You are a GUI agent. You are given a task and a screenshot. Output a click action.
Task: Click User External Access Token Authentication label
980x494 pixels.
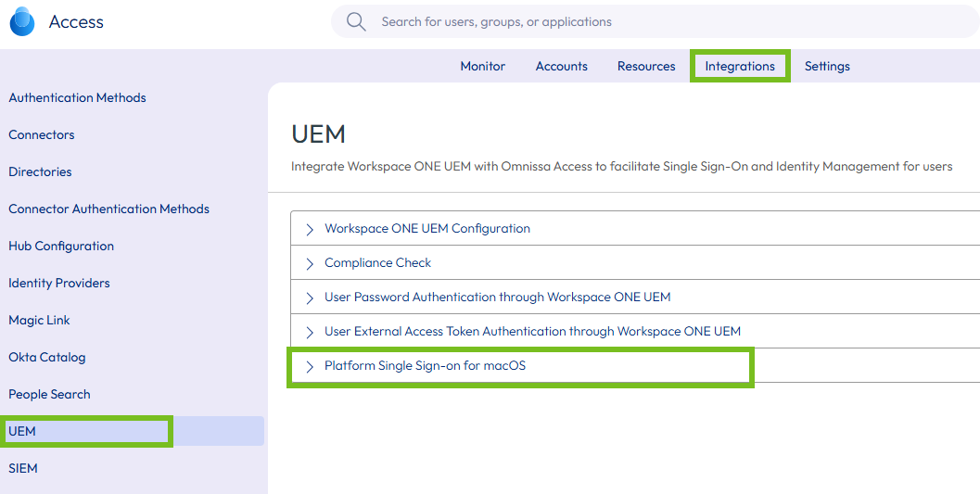(532, 331)
